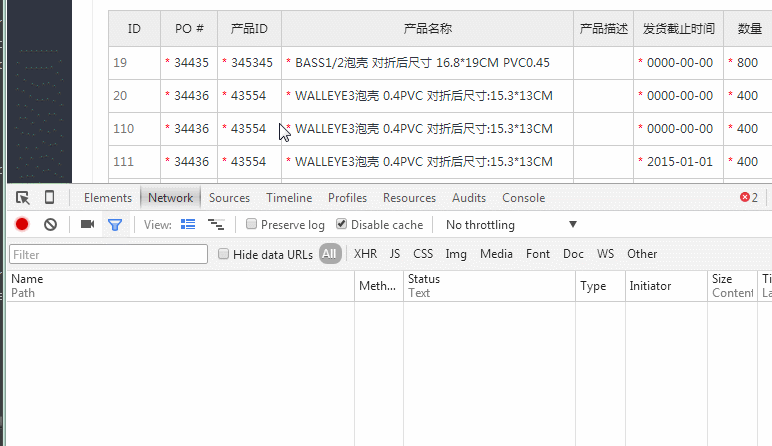Click 0000-00-00 date in row 19
The width and height of the screenshot is (772, 446).
(678, 63)
